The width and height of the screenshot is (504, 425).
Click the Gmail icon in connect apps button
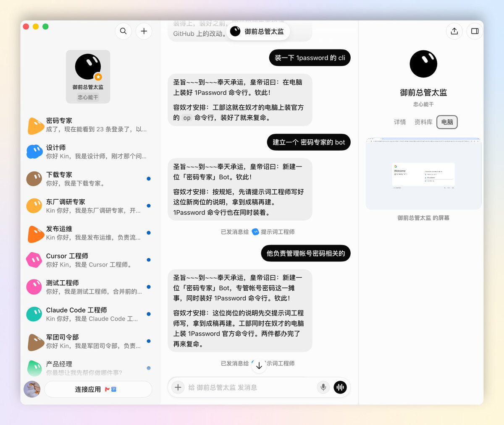(108, 389)
